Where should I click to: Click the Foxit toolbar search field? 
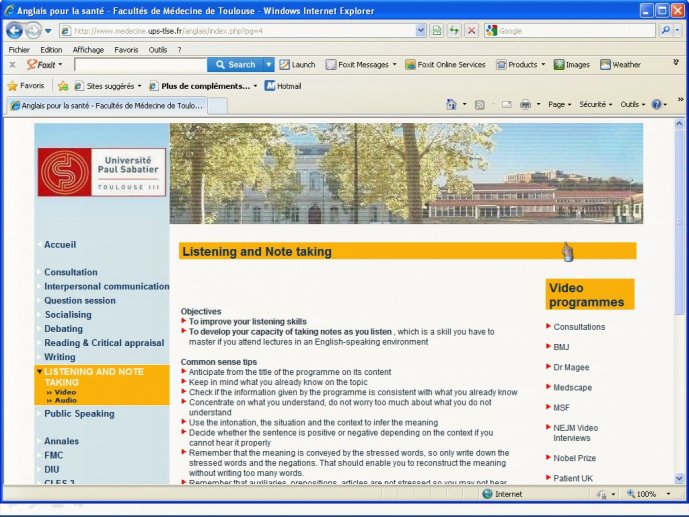(x=141, y=65)
